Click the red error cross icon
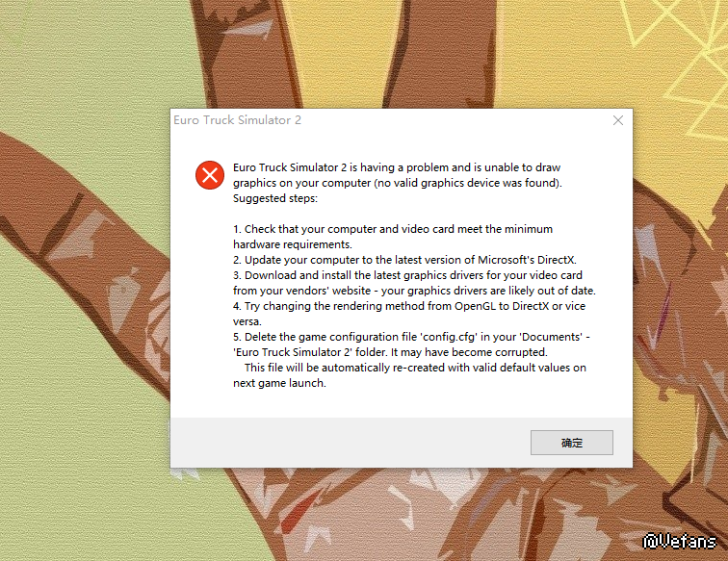Image resolution: width=728 pixels, height=561 pixels. [210, 175]
